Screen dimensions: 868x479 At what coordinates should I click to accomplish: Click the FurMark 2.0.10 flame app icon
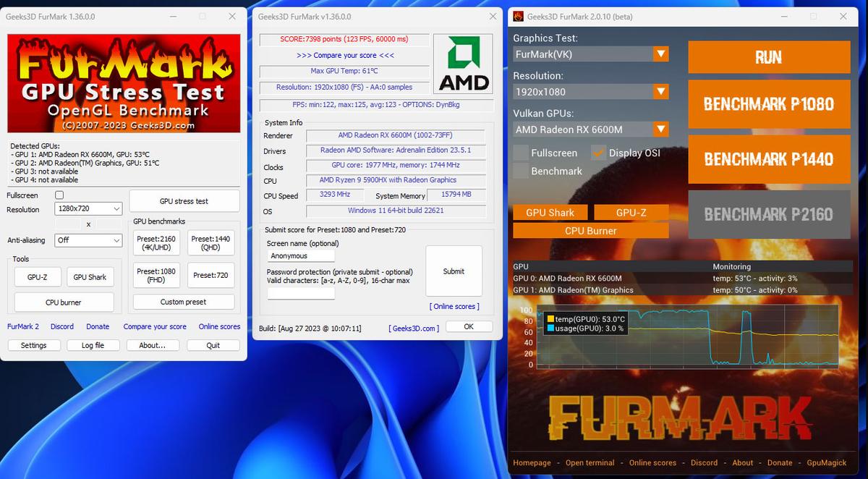pos(519,16)
